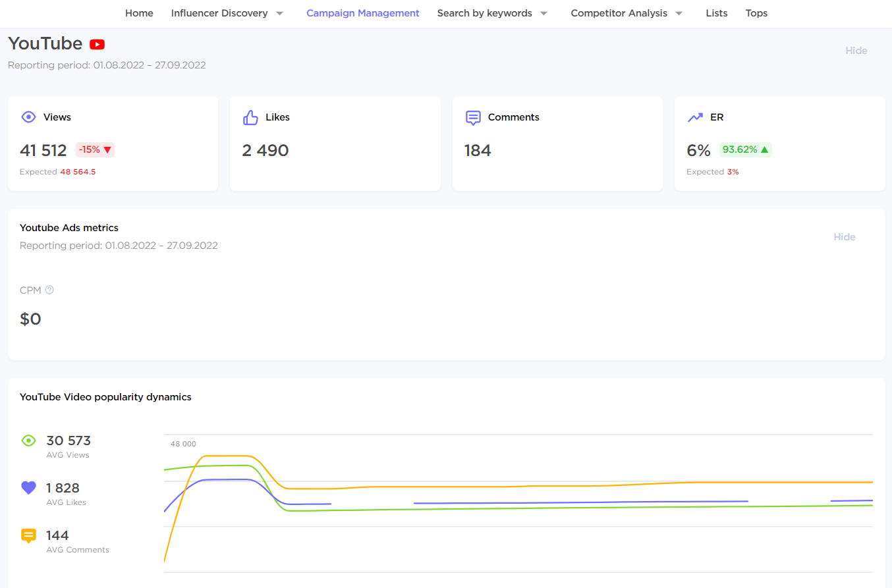
Task: Click the 144 AVG Comments value
Action: pyautogui.click(x=58, y=535)
